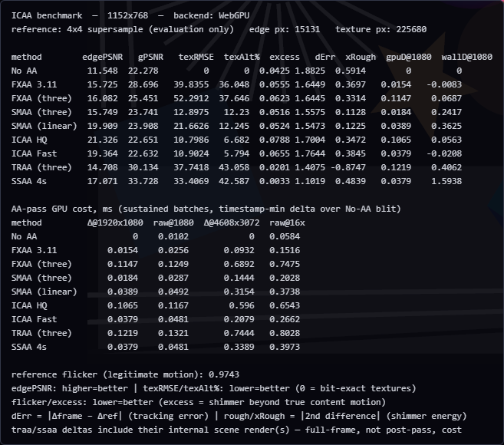The height and width of the screenshot is (445, 504).
Task: Select the No AA raw@1080 value 0.0102
Action: pyautogui.click(x=173, y=236)
